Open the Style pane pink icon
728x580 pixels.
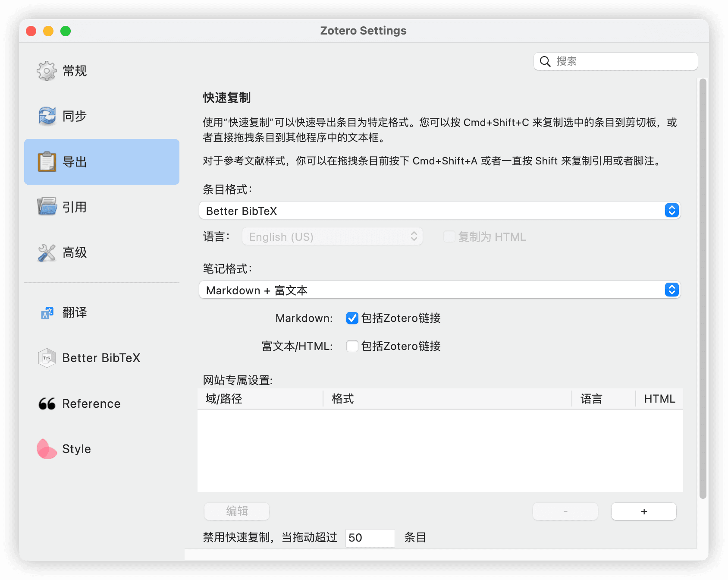[x=47, y=449]
